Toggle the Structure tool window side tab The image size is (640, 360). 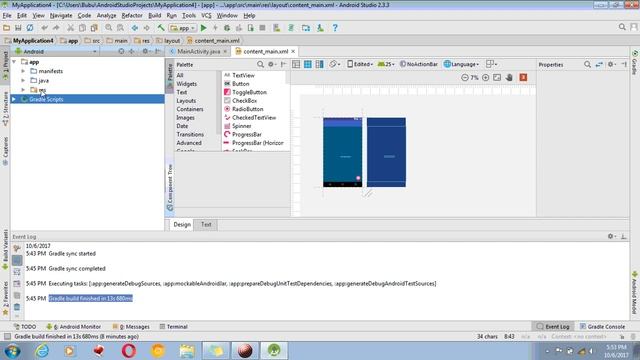[x=5, y=109]
